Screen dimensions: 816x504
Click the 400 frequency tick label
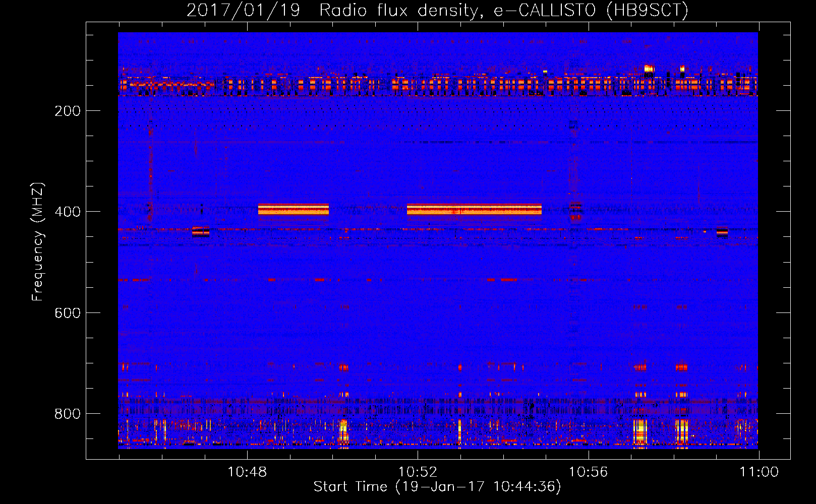(68, 212)
